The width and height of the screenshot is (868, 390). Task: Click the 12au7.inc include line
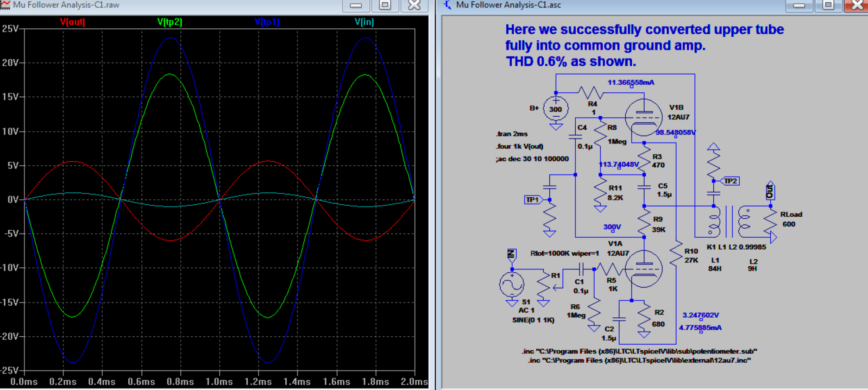639,360
